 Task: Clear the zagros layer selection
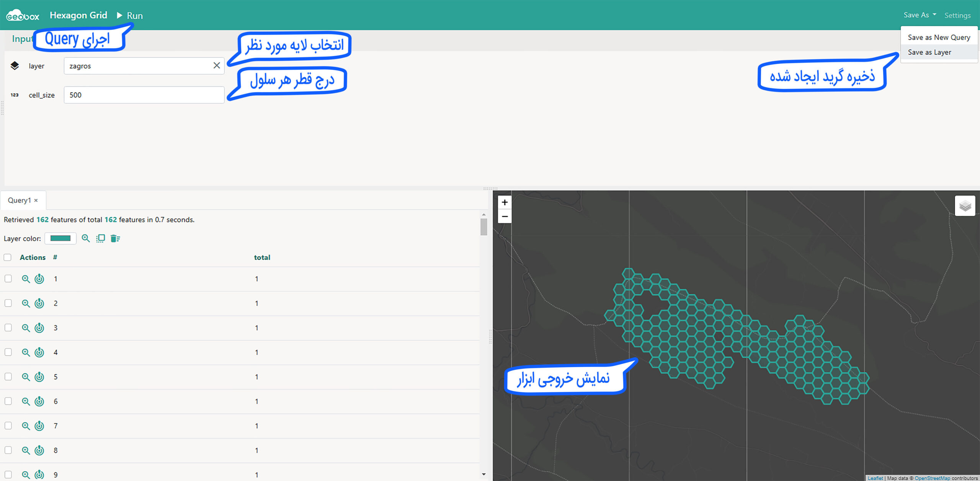216,65
